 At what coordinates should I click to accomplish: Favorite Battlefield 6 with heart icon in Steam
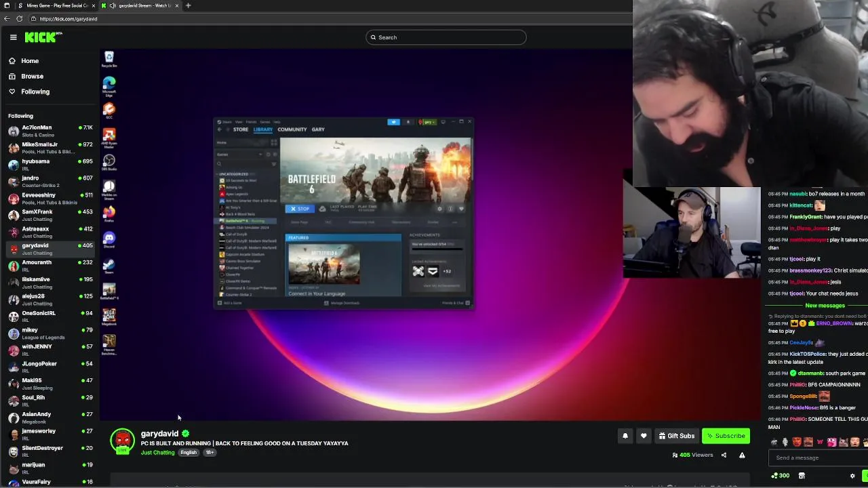pyautogui.click(x=461, y=209)
